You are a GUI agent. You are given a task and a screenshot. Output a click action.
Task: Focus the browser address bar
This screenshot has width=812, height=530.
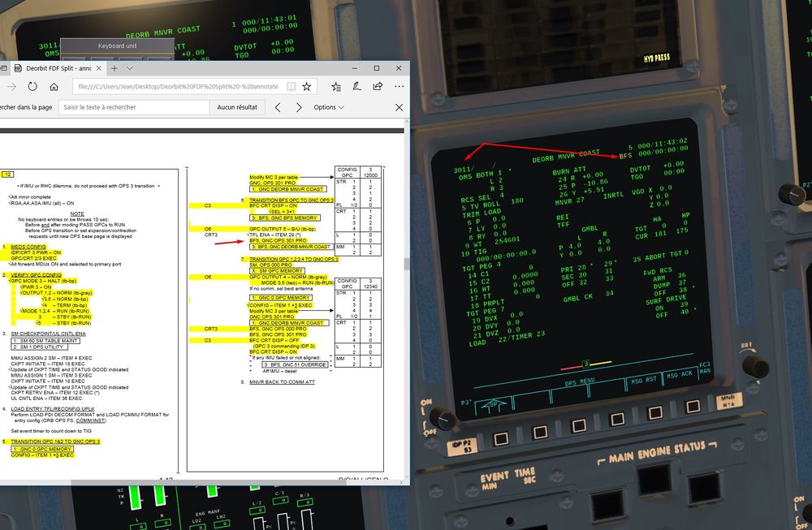click(179, 86)
